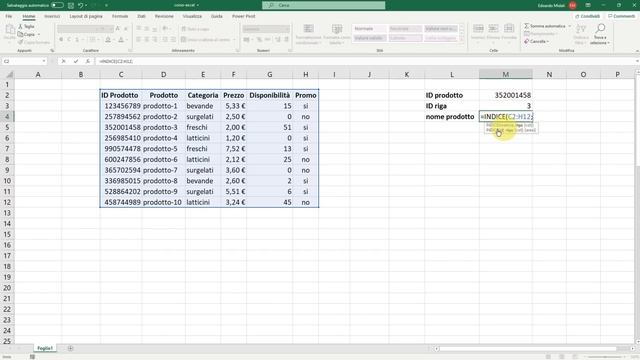The image size is (640, 360).
Task: Click the Copia button
Action: [27, 34]
